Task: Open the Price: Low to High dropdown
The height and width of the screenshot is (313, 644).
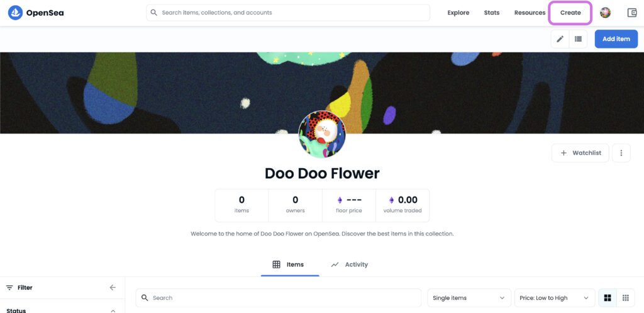Action: coord(553,298)
